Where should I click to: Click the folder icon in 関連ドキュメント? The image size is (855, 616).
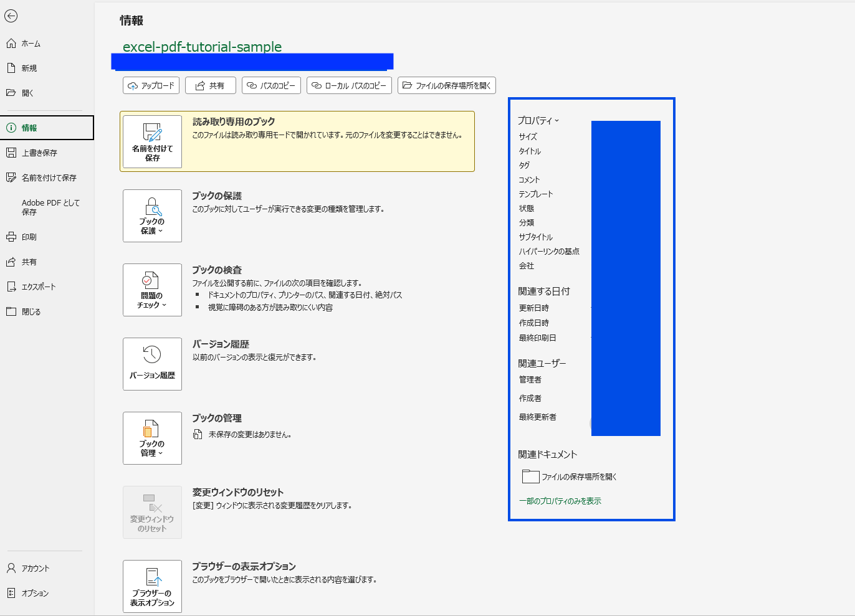point(530,476)
